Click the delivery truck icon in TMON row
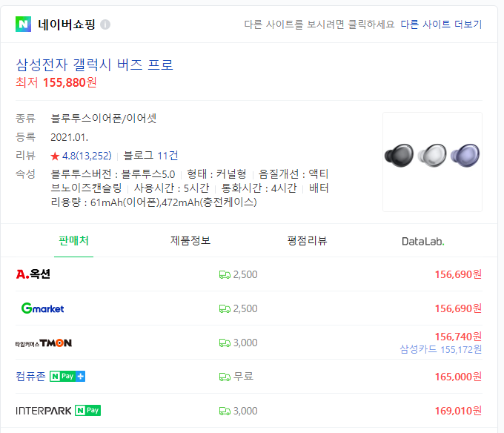 [x=225, y=343]
